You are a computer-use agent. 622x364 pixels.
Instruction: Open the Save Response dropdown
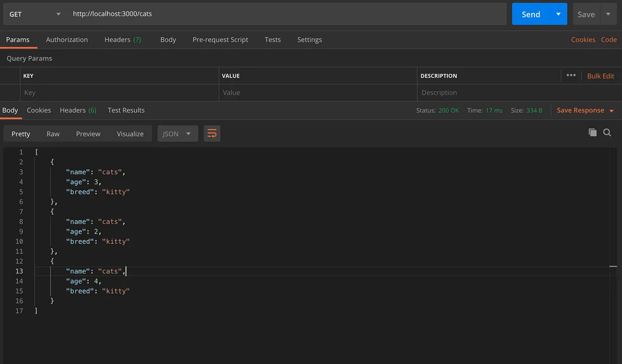585,110
